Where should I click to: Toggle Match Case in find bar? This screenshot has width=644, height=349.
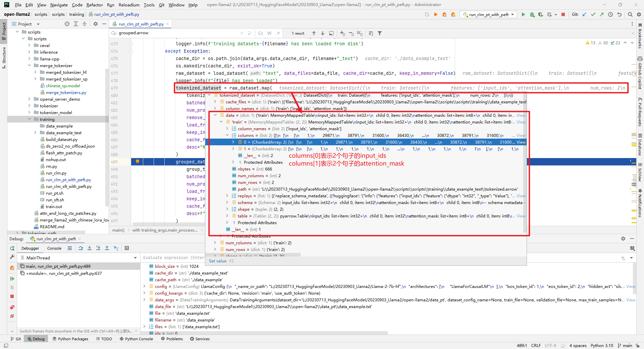pyautogui.click(x=261, y=33)
